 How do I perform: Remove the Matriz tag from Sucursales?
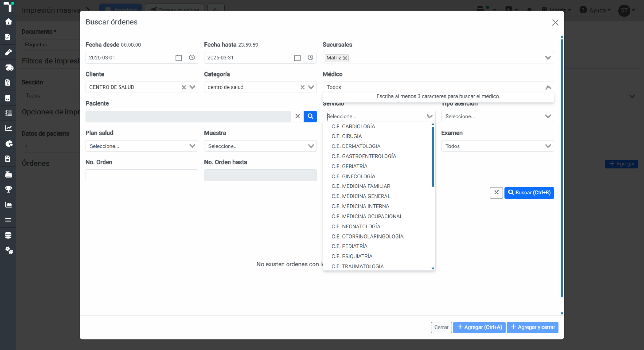tap(345, 58)
